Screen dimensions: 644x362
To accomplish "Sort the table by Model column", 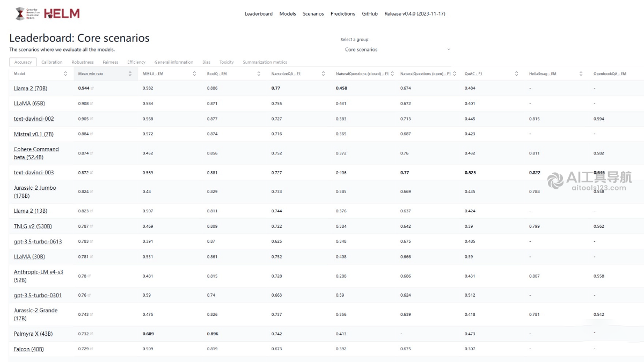I will coord(65,73).
